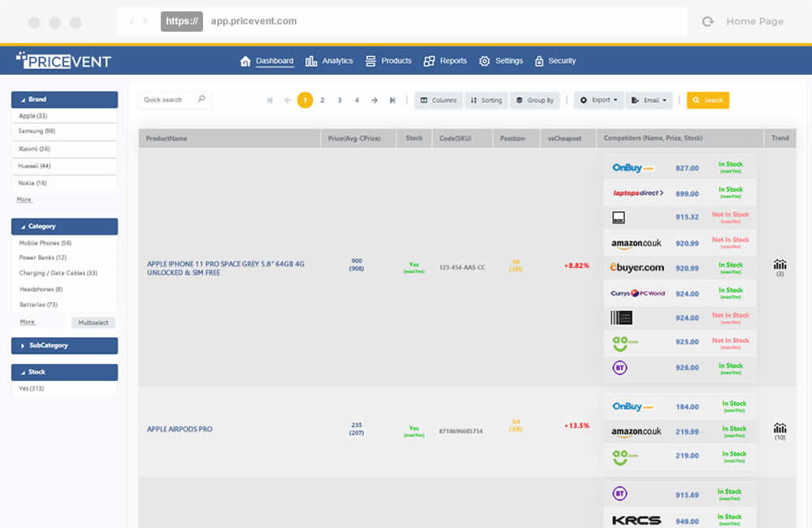Screen dimensions: 812x528
Task: Filter by category Mobile Phones (56)
Action: coord(45,243)
